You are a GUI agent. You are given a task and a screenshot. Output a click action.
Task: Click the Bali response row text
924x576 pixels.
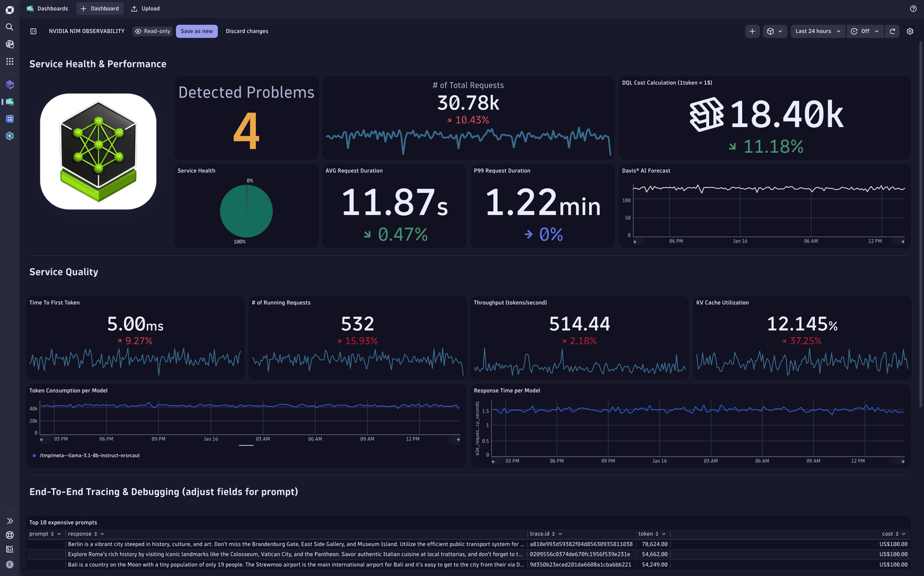(296, 564)
